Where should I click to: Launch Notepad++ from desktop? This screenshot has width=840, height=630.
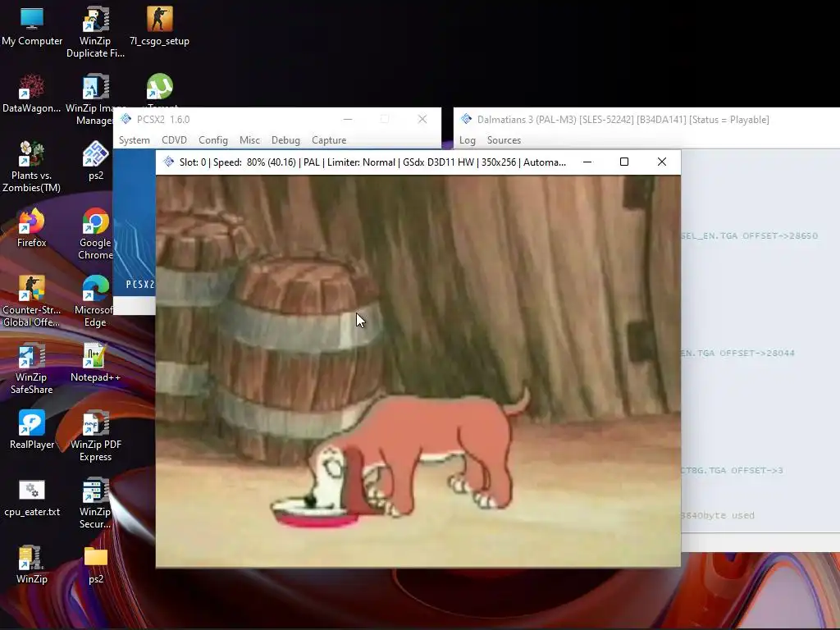[x=95, y=363]
